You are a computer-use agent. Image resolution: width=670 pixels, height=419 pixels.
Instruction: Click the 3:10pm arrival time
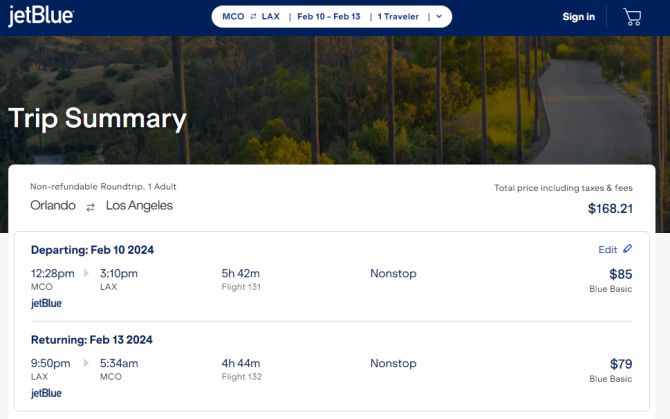coord(119,273)
